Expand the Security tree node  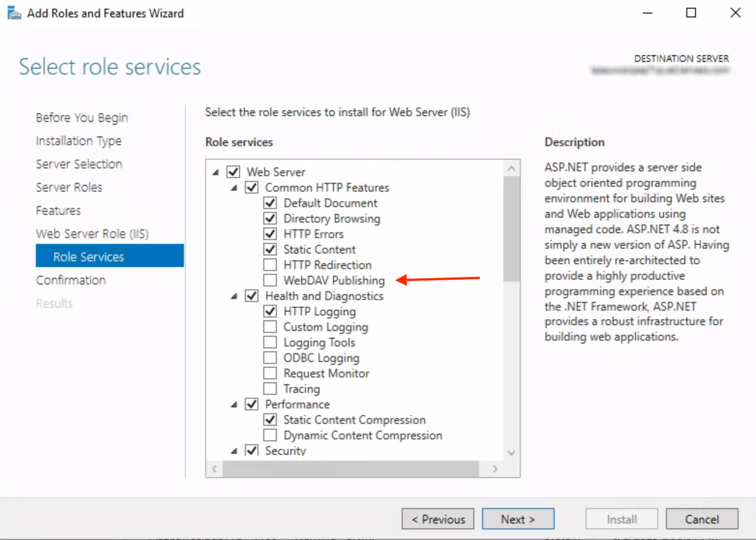tap(233, 450)
